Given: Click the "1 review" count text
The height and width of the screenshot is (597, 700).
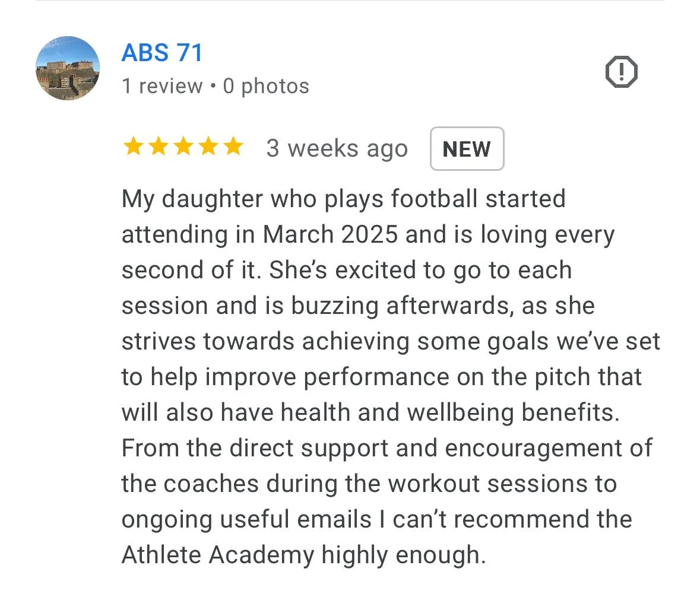Looking at the screenshot, I should (x=161, y=87).
